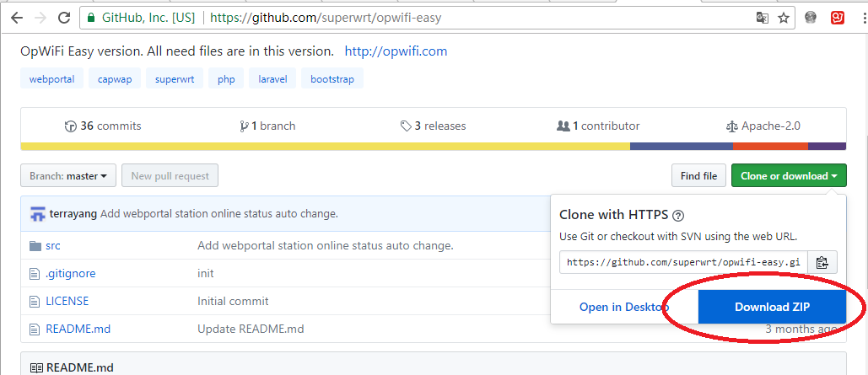Viewport: 868px width, 375px height.
Task: Open the http://opwifi.com link
Action: tap(396, 51)
